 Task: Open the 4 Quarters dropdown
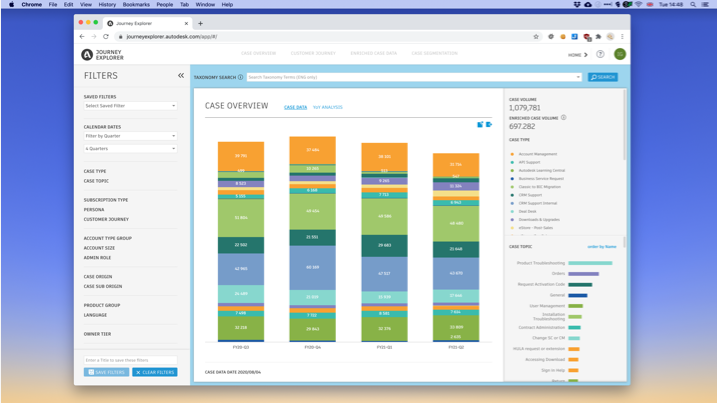(130, 149)
